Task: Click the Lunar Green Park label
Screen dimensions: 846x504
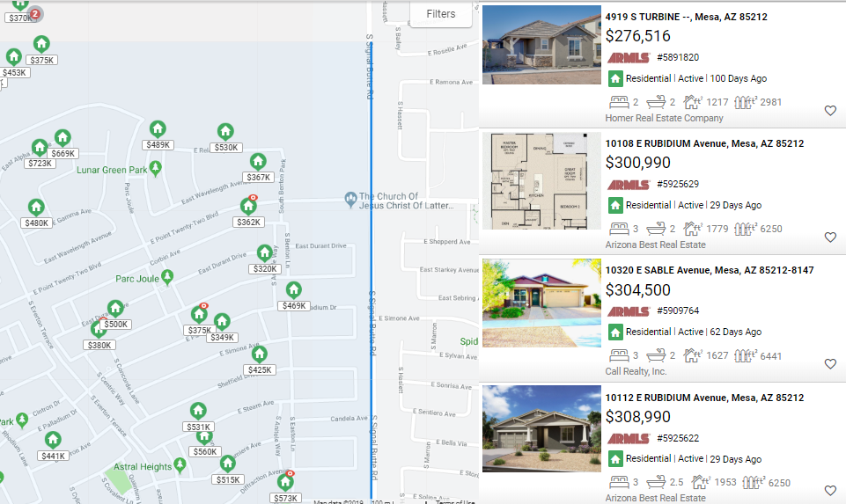Action: coord(112,170)
